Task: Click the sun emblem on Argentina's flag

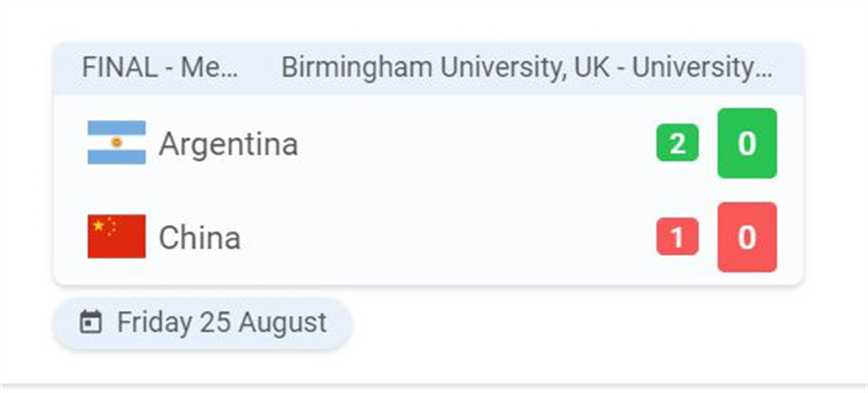Action: pyautogui.click(x=117, y=143)
